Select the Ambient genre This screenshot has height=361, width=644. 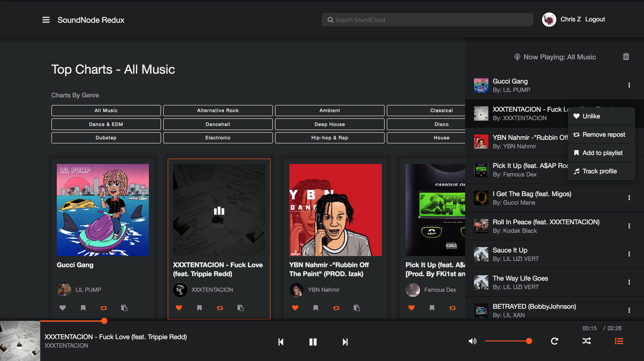(x=330, y=111)
